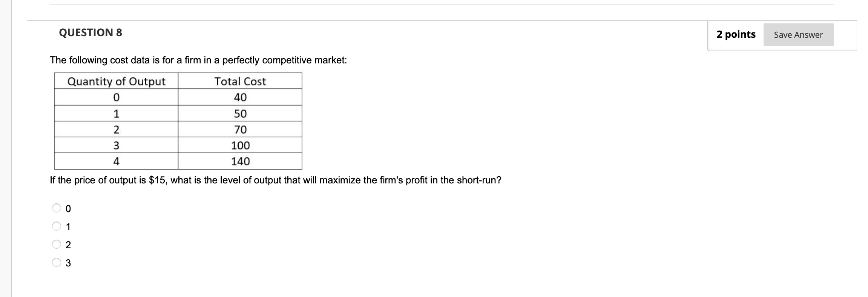Click the table cell showing 100
The height and width of the screenshot is (297, 868).
[x=240, y=145]
